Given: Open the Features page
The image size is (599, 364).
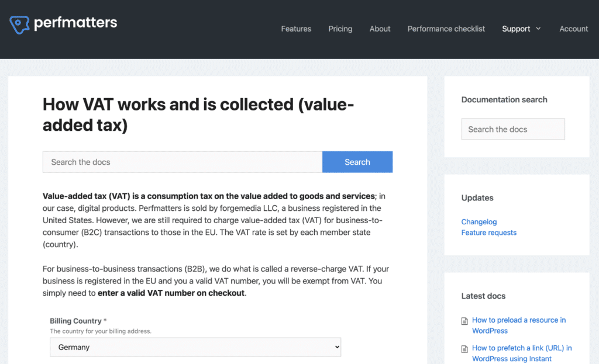Looking at the screenshot, I should point(296,29).
